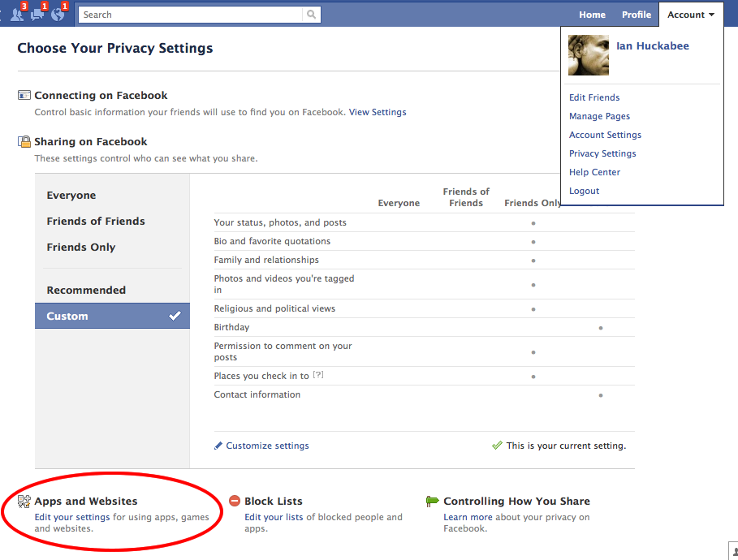738x560 pixels.
Task: Click the search magnifier button
Action: tap(311, 15)
